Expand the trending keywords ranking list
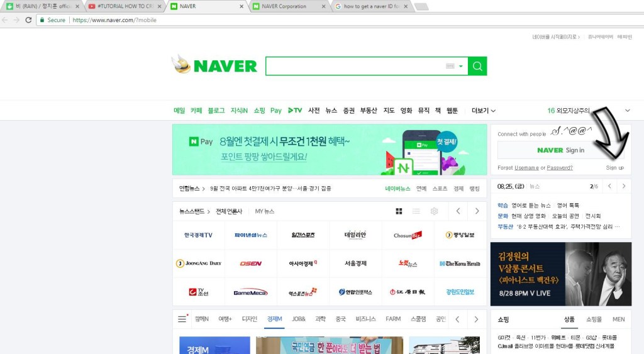The height and width of the screenshot is (354, 644). pos(627,111)
